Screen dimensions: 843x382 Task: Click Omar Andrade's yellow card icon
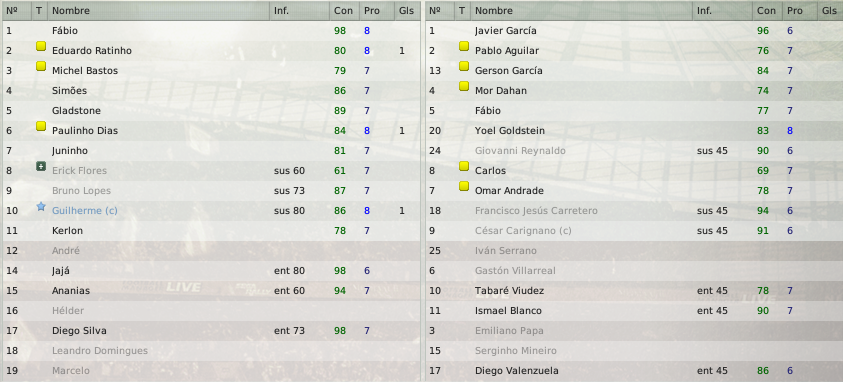pyautogui.click(x=464, y=186)
